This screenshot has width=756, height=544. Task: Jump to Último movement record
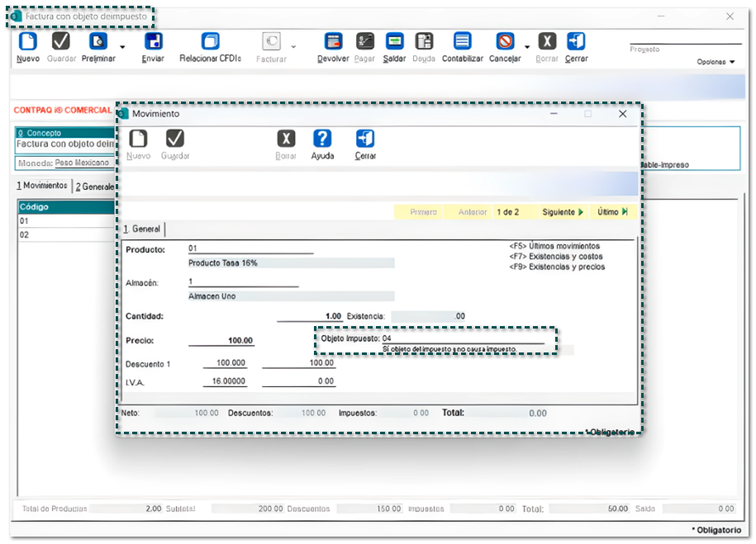pyautogui.click(x=612, y=212)
